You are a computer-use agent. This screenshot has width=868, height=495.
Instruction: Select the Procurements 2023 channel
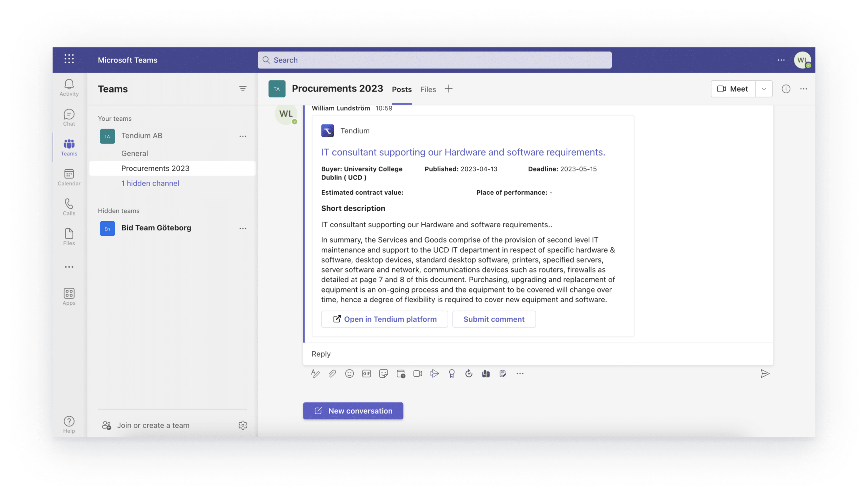(x=155, y=168)
